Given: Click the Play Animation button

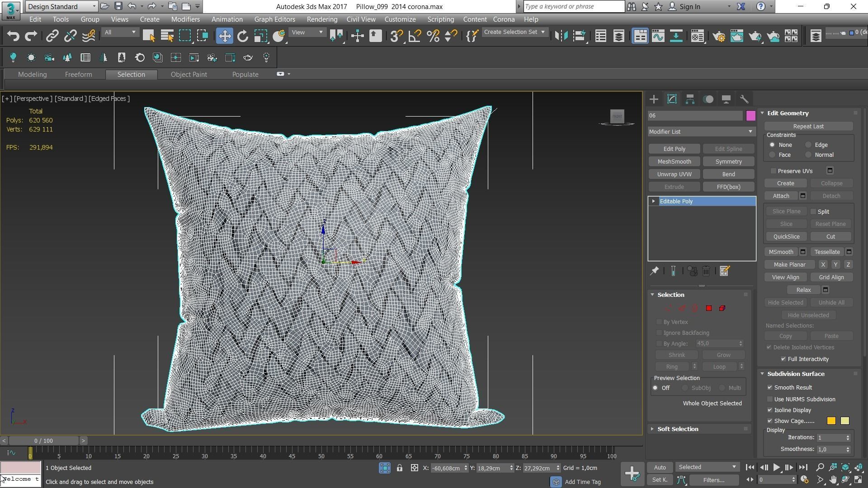Looking at the screenshot, I should 776,468.
